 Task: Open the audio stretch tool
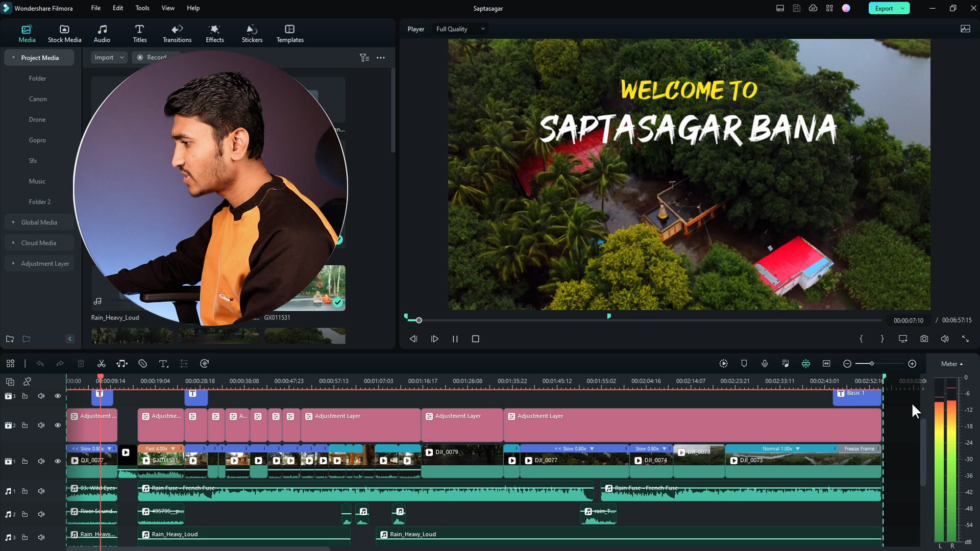click(122, 364)
